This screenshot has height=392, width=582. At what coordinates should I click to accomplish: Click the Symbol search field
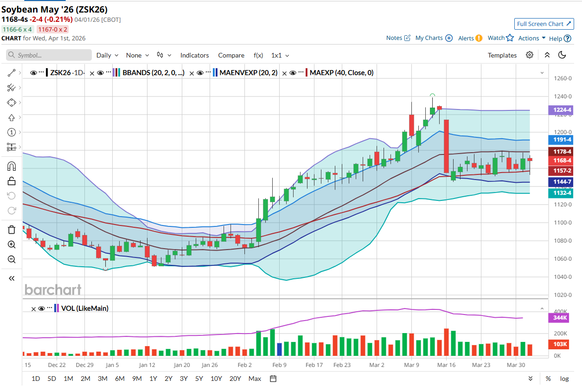pos(49,55)
